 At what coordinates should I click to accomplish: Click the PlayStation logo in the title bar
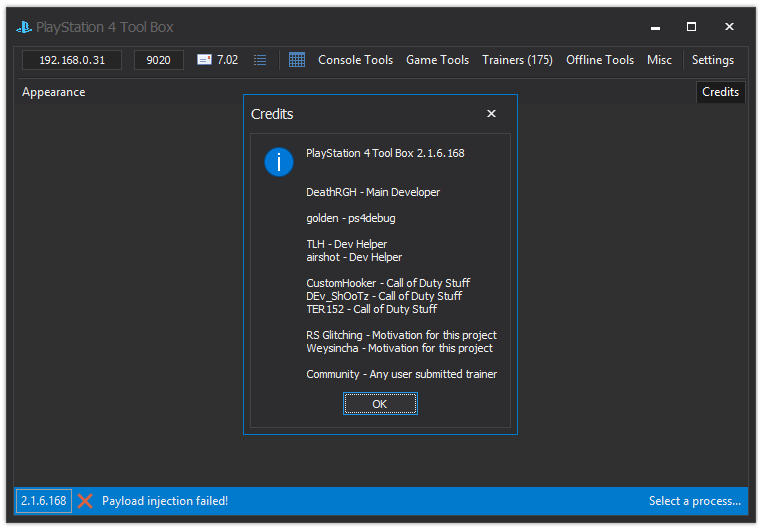24,27
